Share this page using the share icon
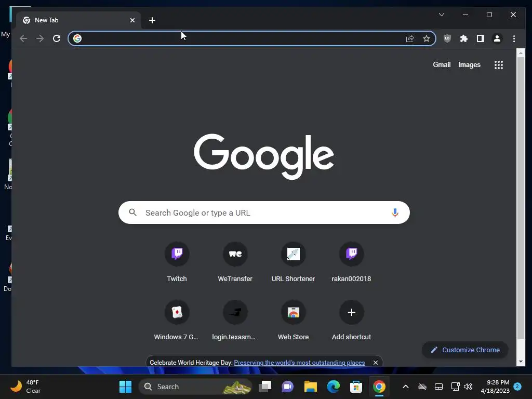The image size is (532, 399). coord(410,38)
